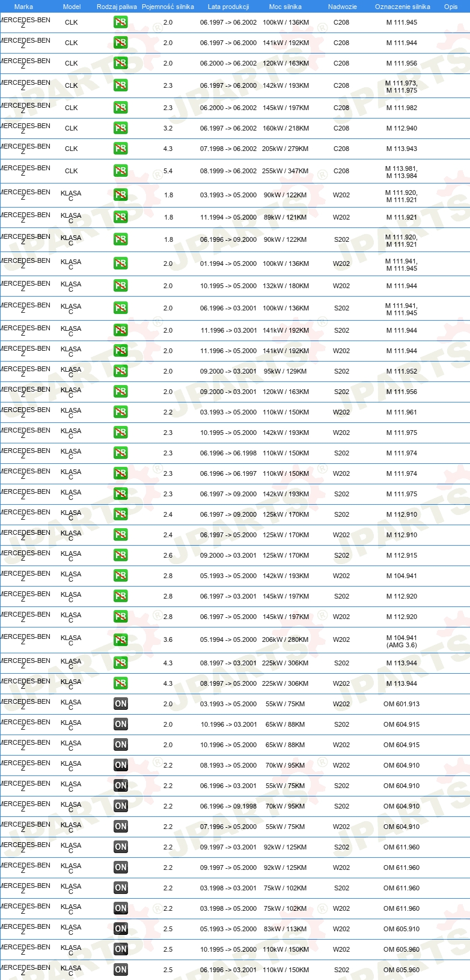Click petrol icon in CLK 141kW / 192KM row
The image size is (470, 980).
[121, 43]
